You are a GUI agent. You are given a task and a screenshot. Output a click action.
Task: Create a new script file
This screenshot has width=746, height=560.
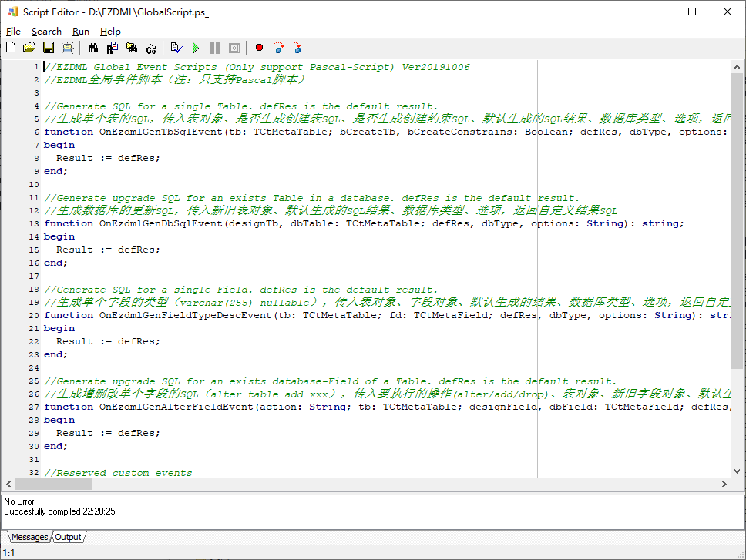(11, 48)
